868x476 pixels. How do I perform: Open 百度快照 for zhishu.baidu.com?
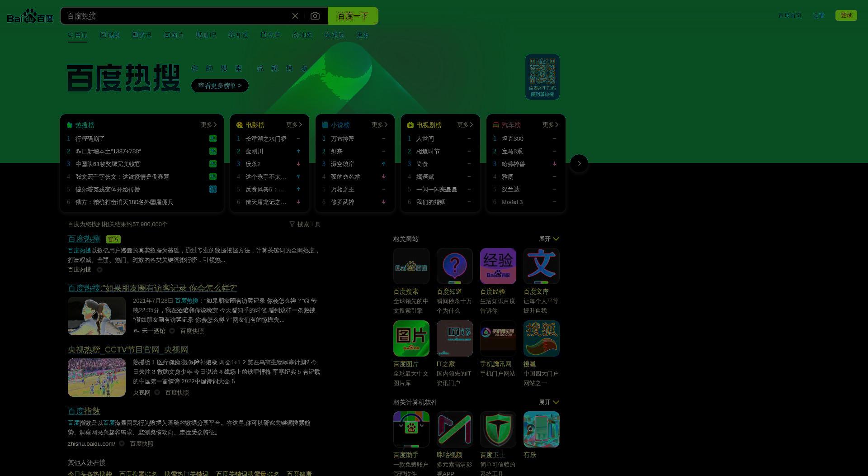142,443
